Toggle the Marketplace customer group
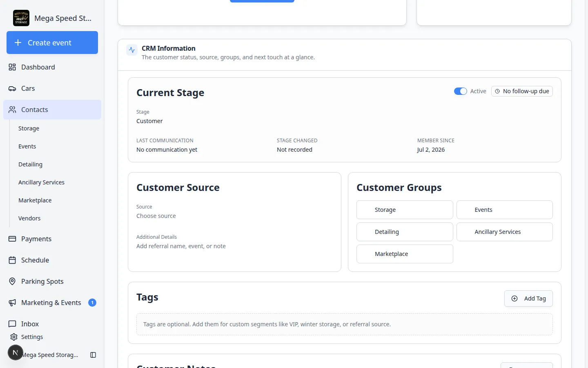Screen dimensions: 588x368 (x=405, y=254)
